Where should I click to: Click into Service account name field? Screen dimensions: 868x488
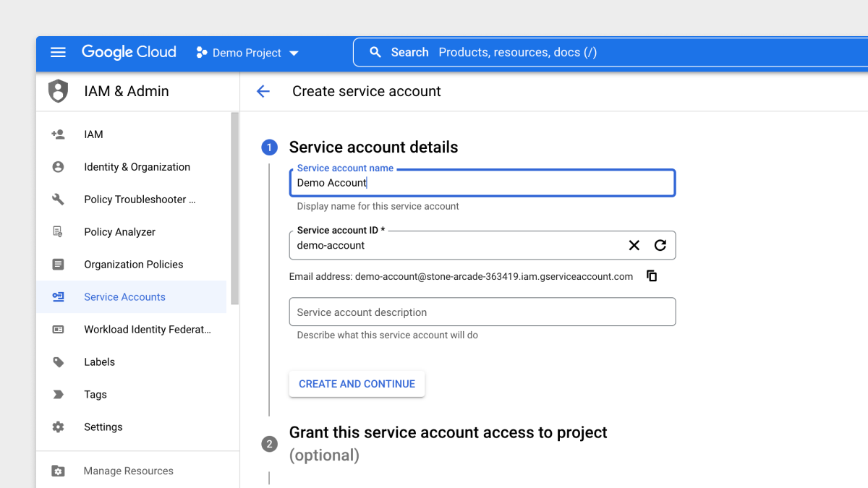(x=482, y=183)
